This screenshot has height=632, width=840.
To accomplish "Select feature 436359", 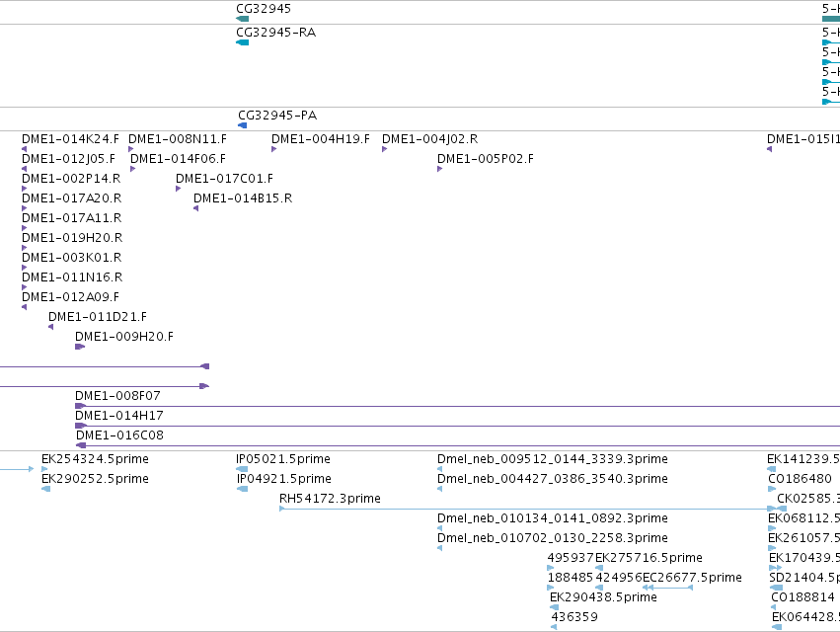I will tap(574, 617).
